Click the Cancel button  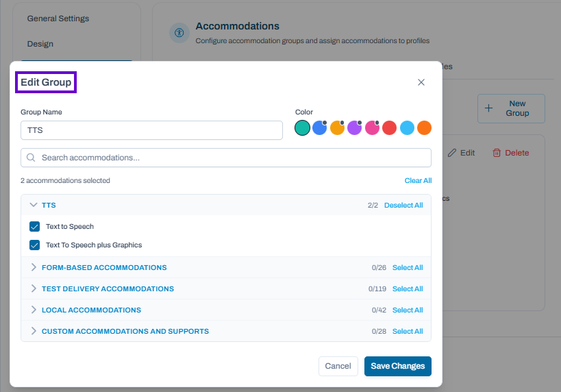(x=338, y=366)
